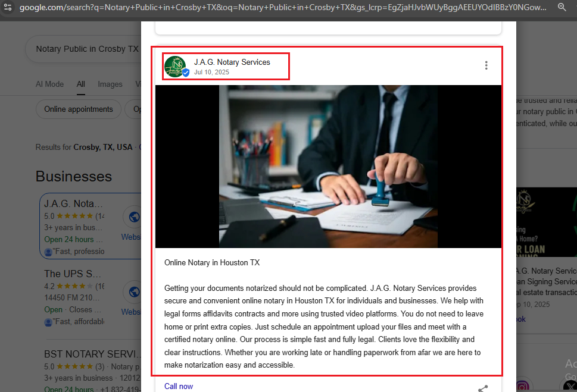Click the globe Website icon for The UPS Store
The width and height of the screenshot is (577, 392).
tap(135, 292)
